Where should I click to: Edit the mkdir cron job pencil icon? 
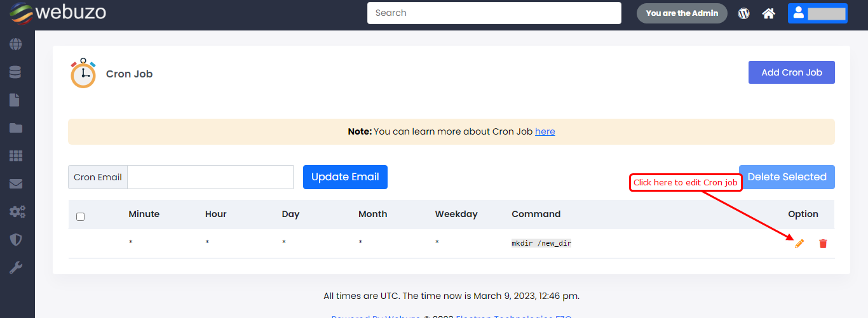799,244
